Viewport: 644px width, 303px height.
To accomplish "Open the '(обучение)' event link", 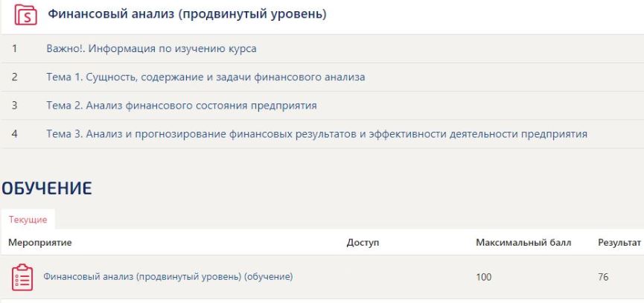I will (x=168, y=277).
